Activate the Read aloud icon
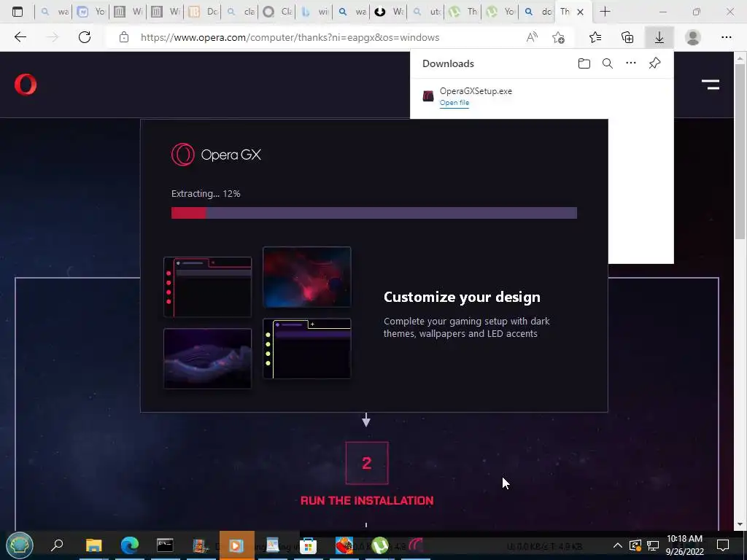The height and width of the screenshot is (560, 747). point(532,37)
